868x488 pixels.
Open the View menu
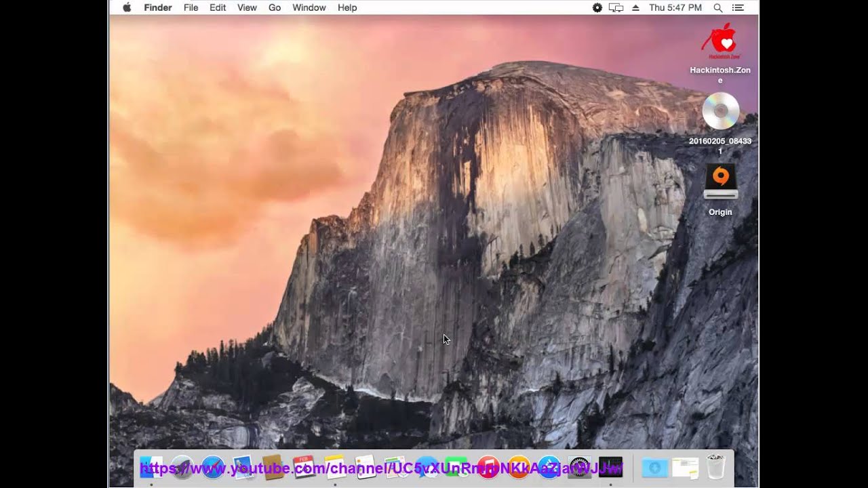[x=247, y=7]
